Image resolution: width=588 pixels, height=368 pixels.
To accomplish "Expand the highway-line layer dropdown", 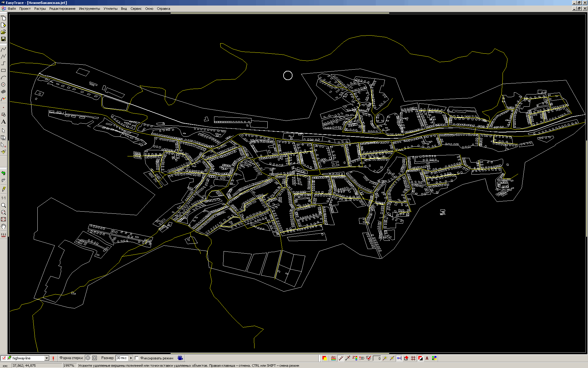I will 47,358.
